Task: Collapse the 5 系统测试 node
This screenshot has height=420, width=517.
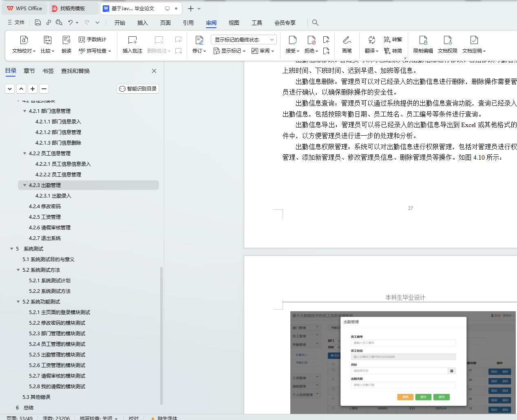Action: pyautogui.click(x=12, y=248)
